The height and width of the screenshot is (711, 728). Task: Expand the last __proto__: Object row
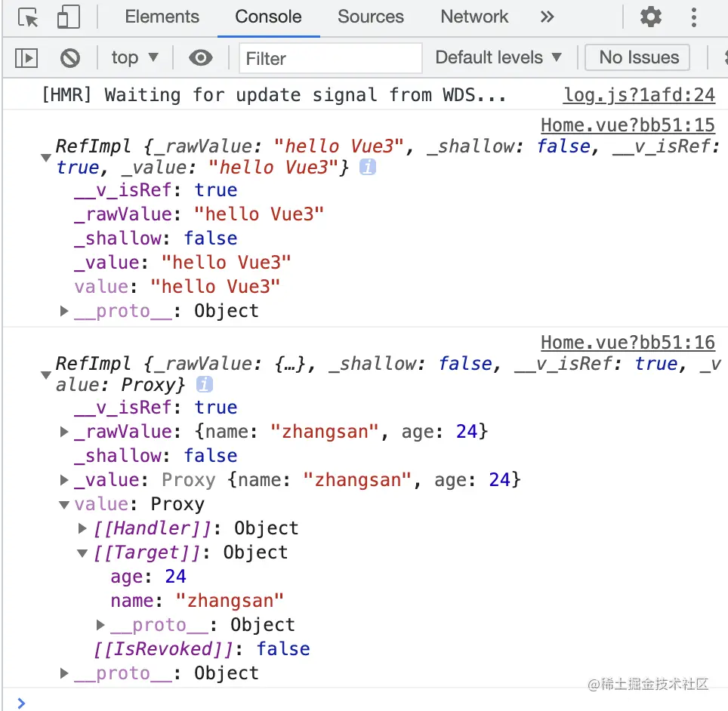(64, 673)
